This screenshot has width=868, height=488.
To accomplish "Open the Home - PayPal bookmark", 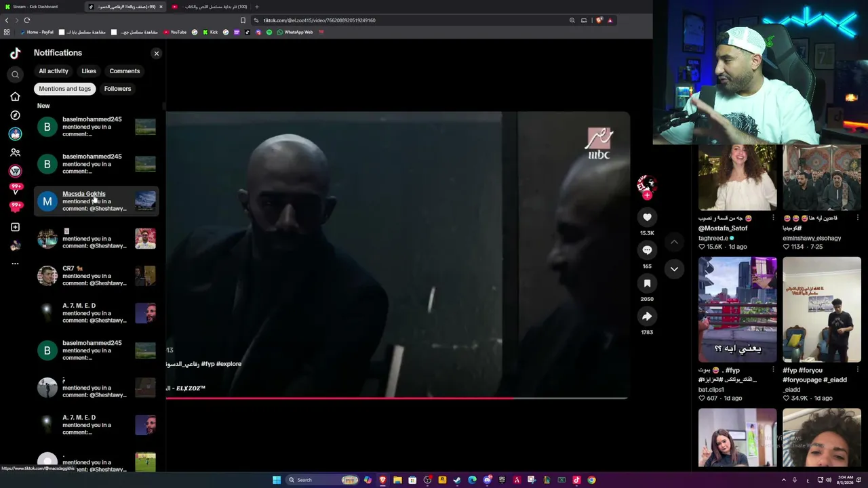I will (x=37, y=32).
